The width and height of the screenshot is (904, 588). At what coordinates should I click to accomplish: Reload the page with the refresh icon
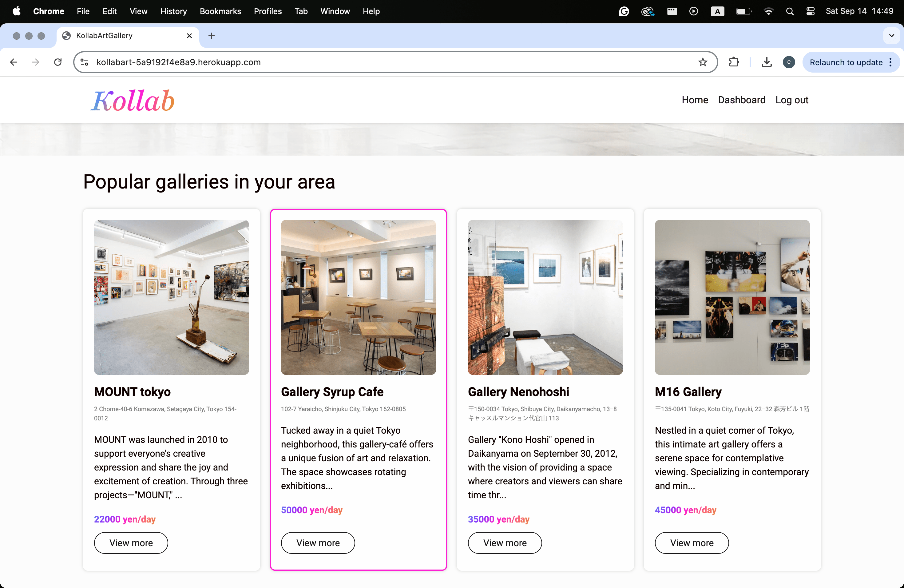click(58, 62)
